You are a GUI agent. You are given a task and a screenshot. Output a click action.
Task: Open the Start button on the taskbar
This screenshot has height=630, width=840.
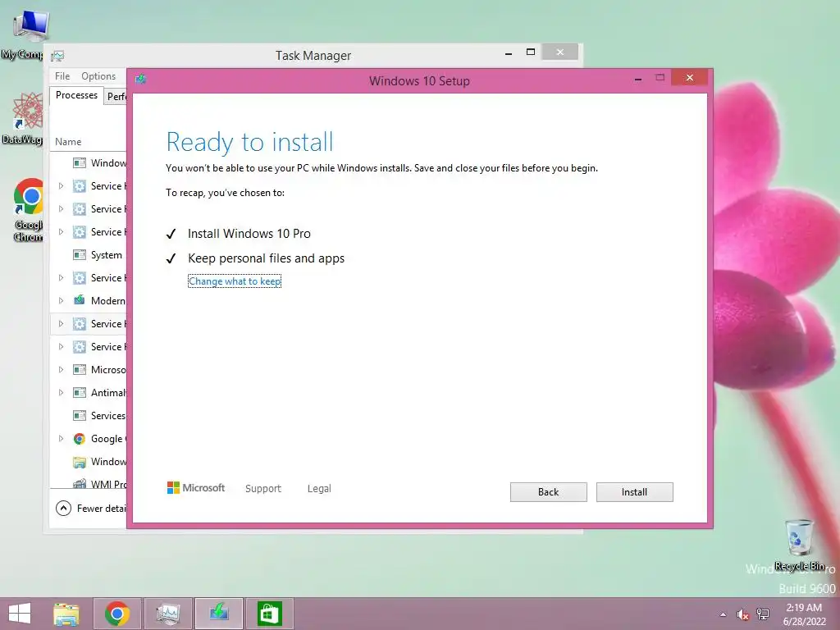20,614
